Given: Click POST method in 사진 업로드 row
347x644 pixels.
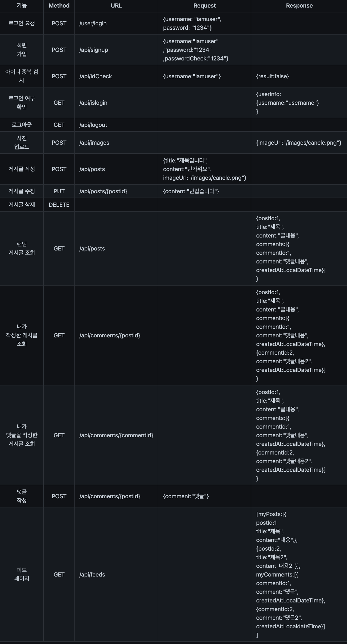Looking at the screenshot, I should (59, 143).
